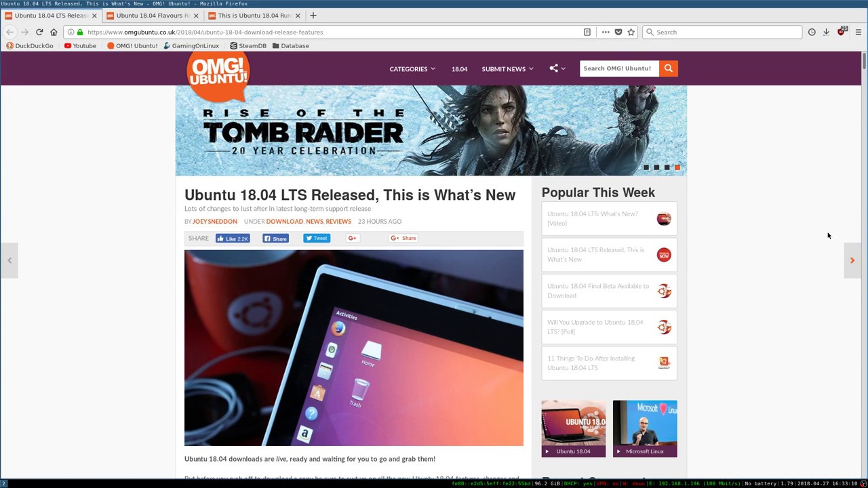
Task: Open popular item 'Ubuntu 18.04 LTS Released, This is What's New'
Action: coord(609,255)
